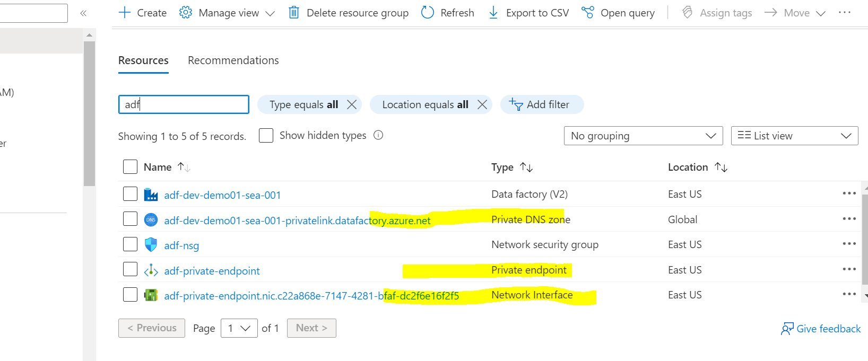Open the toolbar more options ellipsis
868x361 pixels.
point(845,13)
